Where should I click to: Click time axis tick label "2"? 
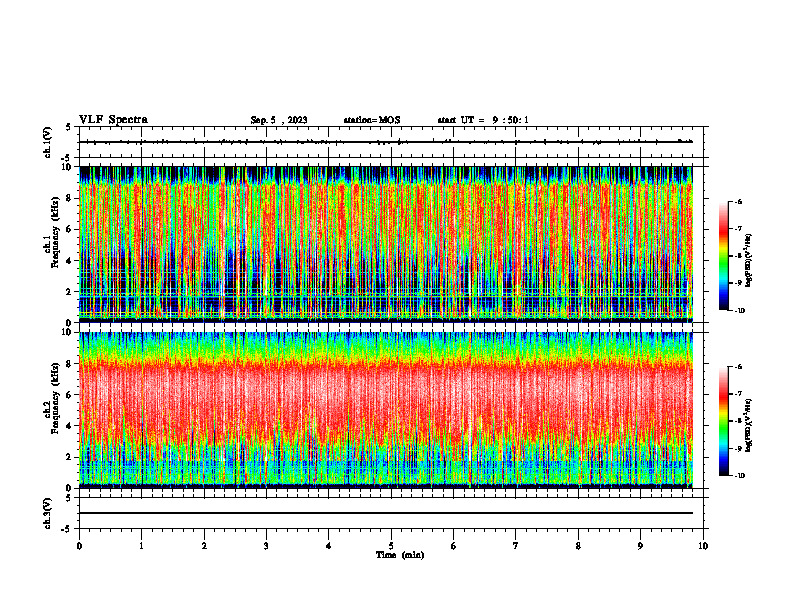tap(204, 546)
